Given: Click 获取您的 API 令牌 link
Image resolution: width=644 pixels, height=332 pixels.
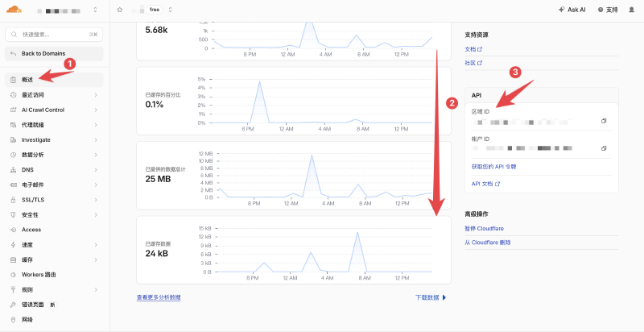Looking at the screenshot, I should (x=493, y=167).
